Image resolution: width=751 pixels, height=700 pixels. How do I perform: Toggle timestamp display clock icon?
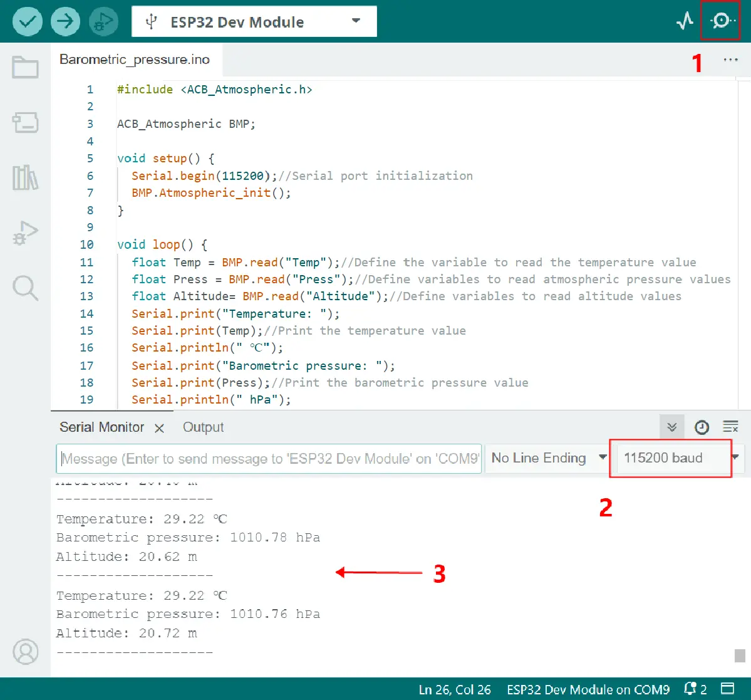[x=702, y=427]
